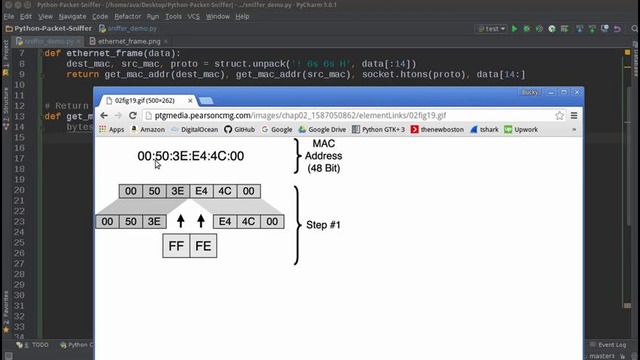Viewport: 640px width, 360px height.
Task: Click the Bucky profile button in browser
Action: tap(530, 92)
